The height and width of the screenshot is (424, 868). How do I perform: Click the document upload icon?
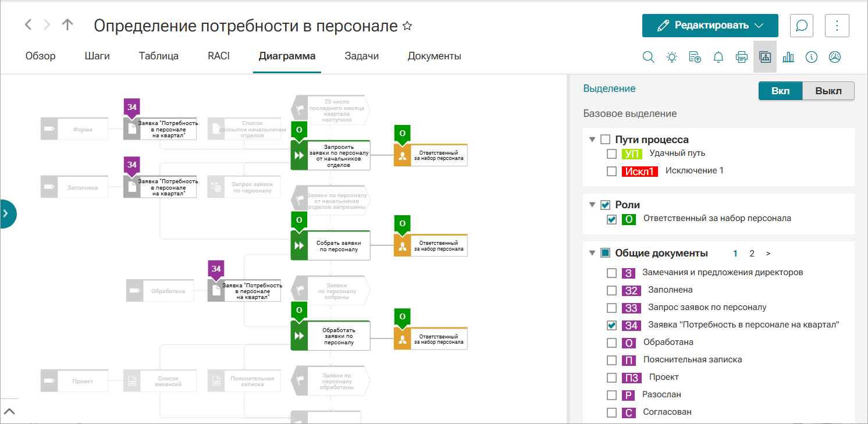(x=695, y=57)
